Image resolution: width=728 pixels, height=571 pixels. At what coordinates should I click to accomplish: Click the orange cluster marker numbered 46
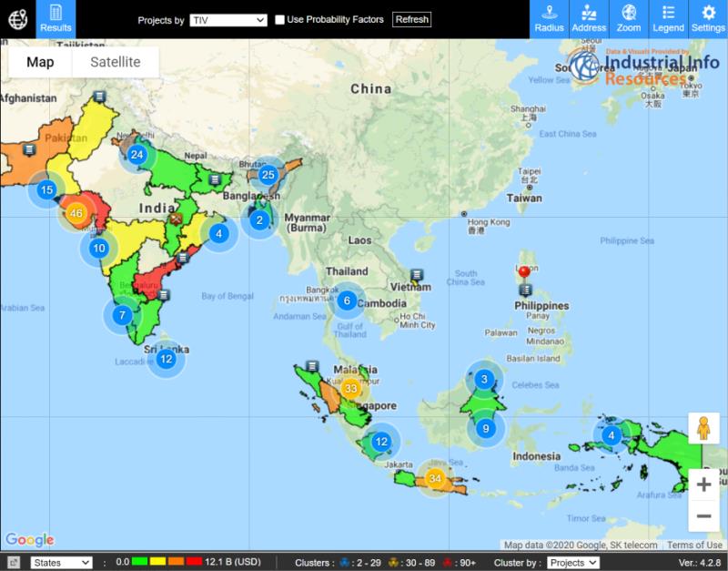coord(76,213)
